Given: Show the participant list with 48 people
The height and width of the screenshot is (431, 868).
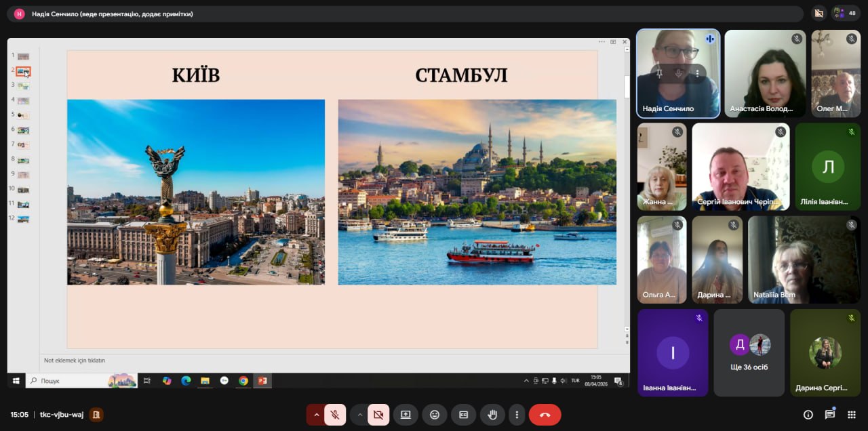Looking at the screenshot, I should [846, 13].
